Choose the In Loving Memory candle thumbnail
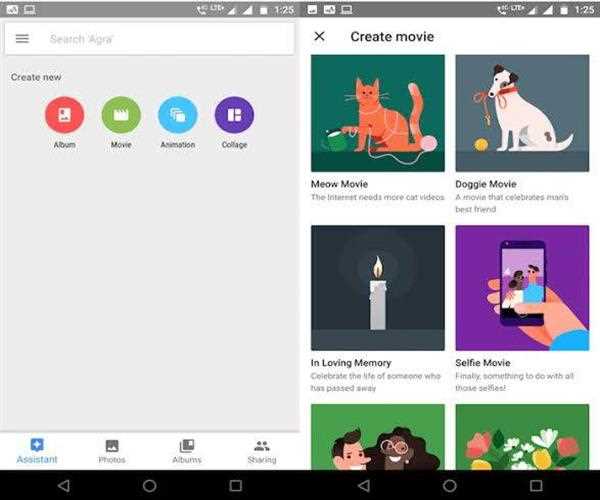Screen dimensions: 600x500 378,287
